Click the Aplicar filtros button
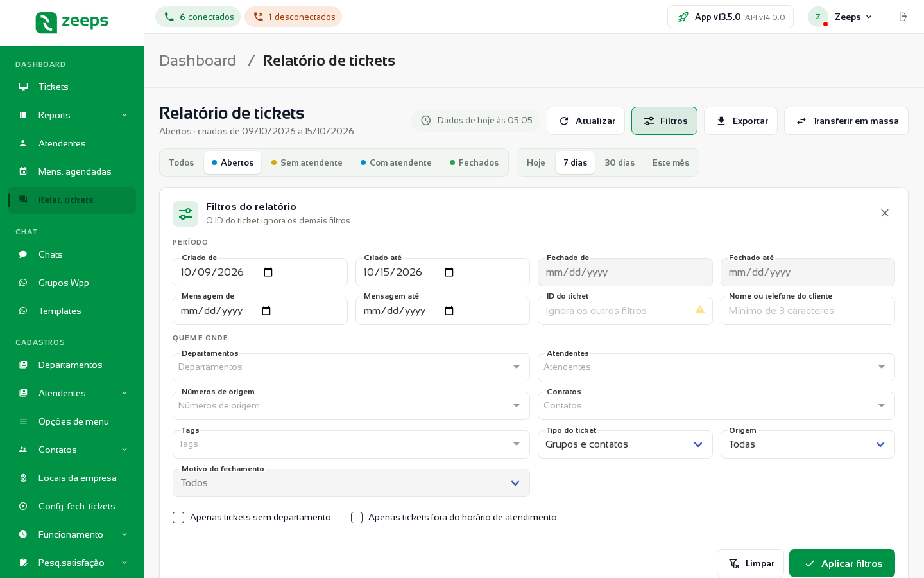 [842, 563]
